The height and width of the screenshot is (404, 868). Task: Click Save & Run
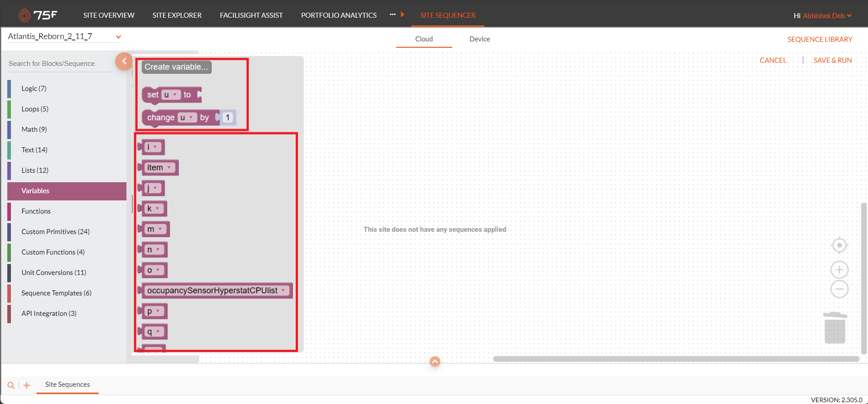[832, 60]
